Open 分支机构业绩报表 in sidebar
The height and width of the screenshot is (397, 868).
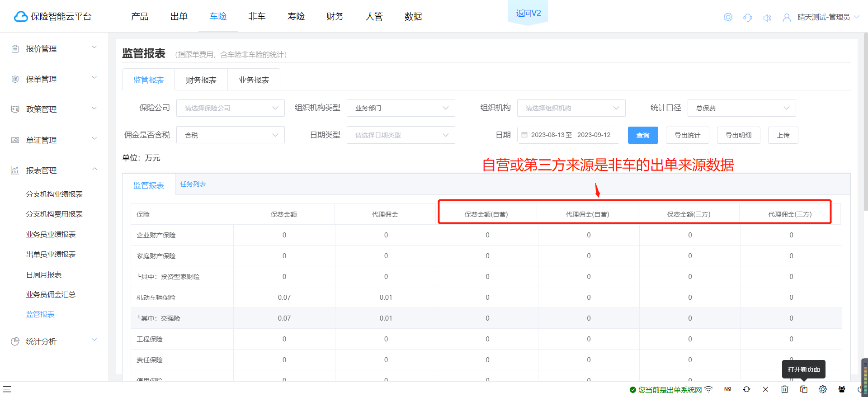coord(54,194)
